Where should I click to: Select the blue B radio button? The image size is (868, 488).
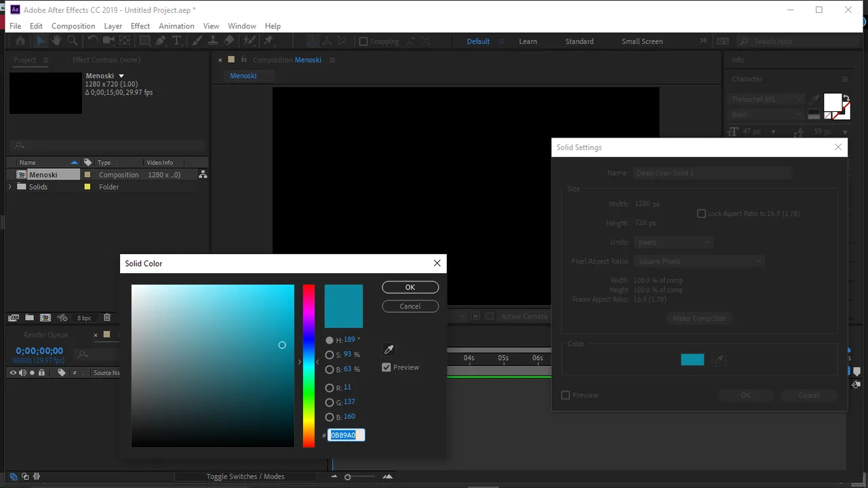pos(330,417)
